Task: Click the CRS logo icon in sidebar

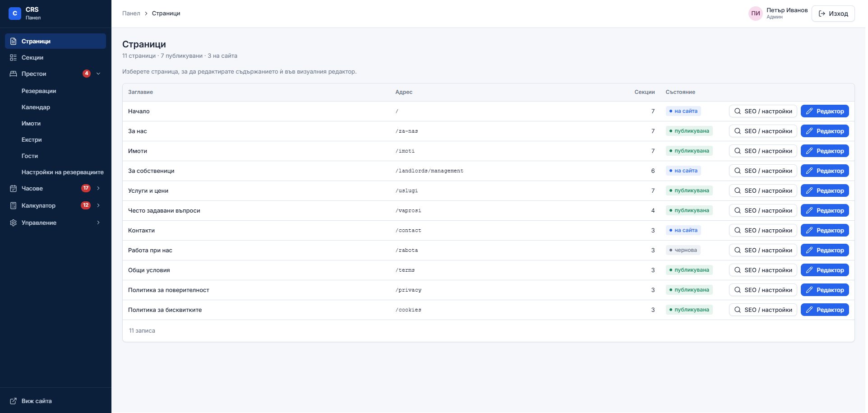Action: (x=15, y=14)
